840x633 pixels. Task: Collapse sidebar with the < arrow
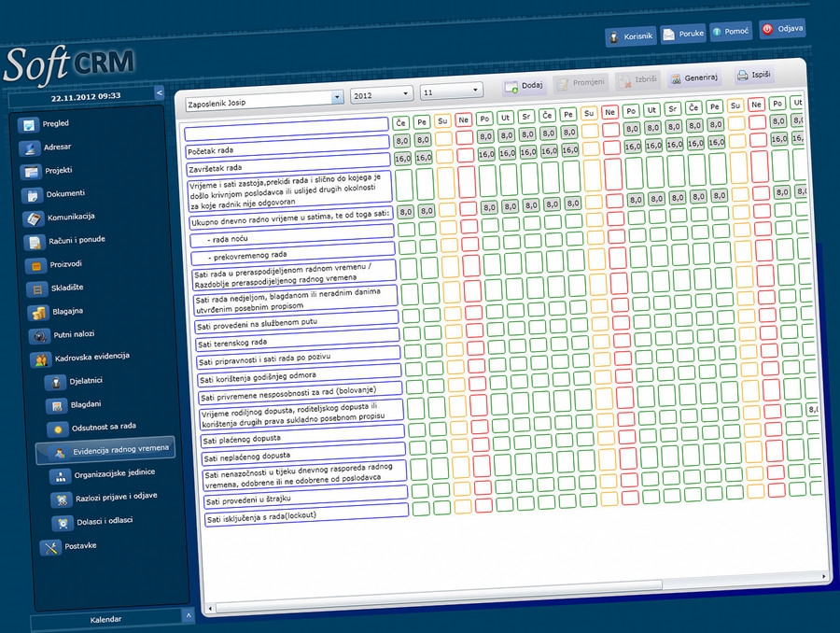click(x=159, y=92)
